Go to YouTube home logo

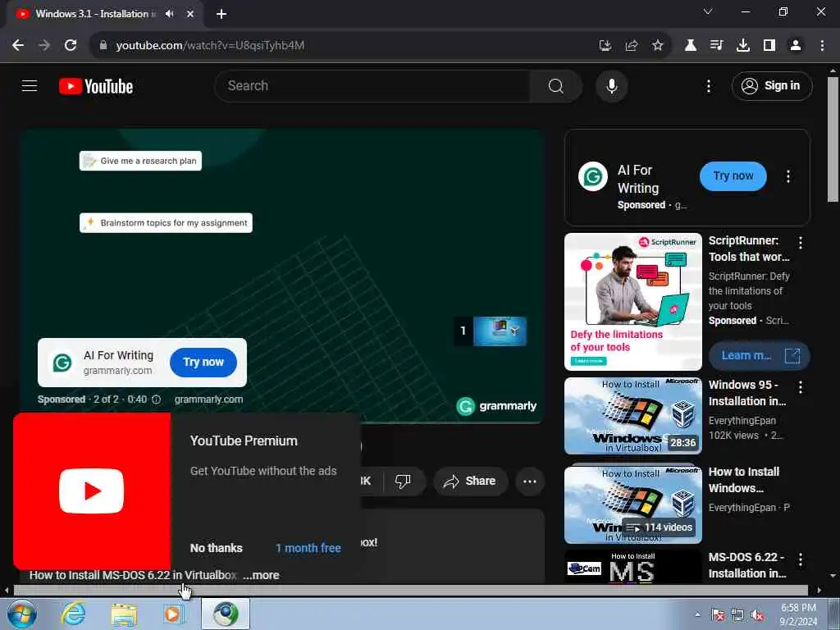coord(96,86)
